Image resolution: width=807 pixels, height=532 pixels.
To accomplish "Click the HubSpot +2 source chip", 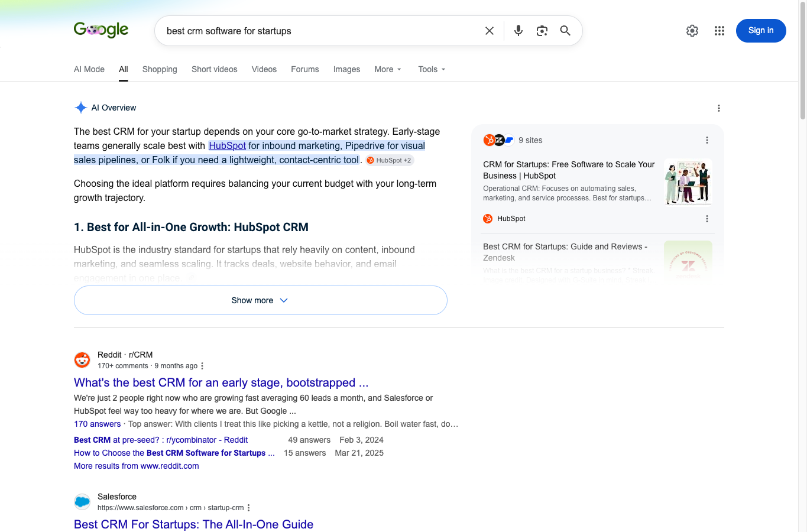I will pos(390,160).
